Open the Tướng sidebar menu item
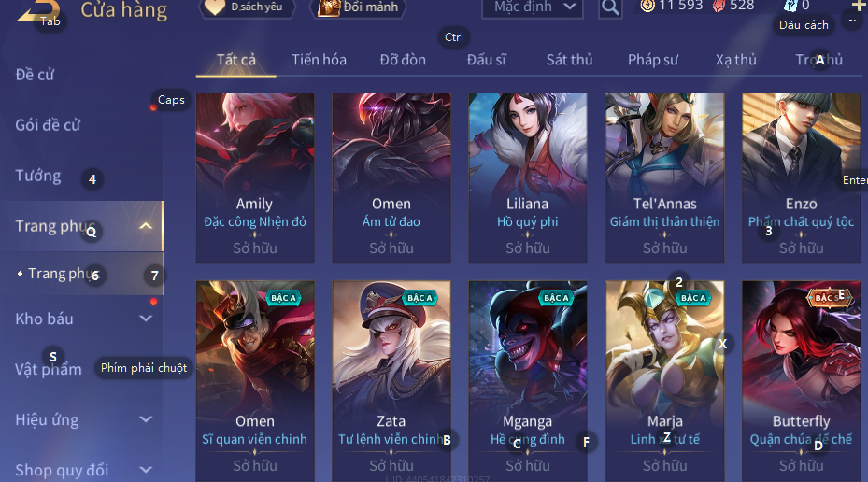Screen dimensions: 868x482 (38, 176)
